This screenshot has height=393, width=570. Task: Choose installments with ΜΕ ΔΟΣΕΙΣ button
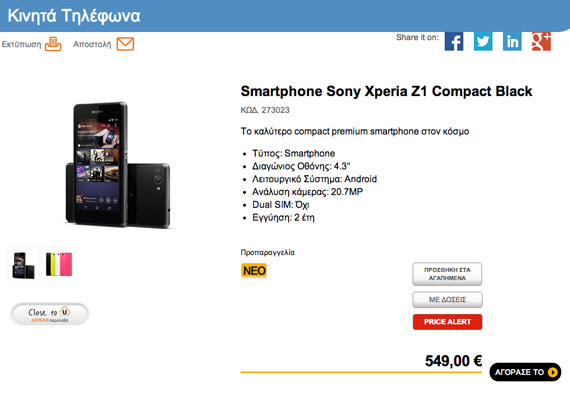447,300
